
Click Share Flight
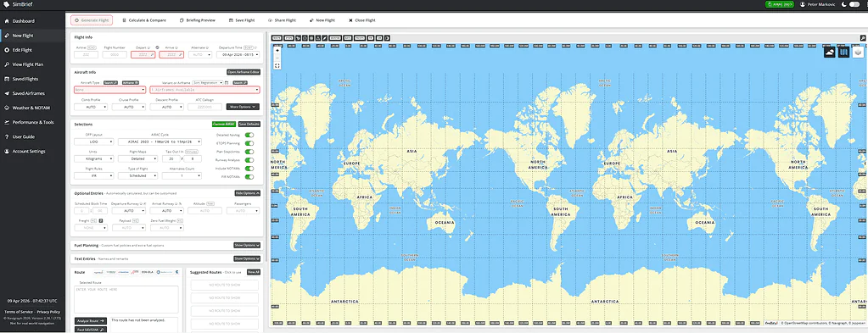click(x=283, y=20)
